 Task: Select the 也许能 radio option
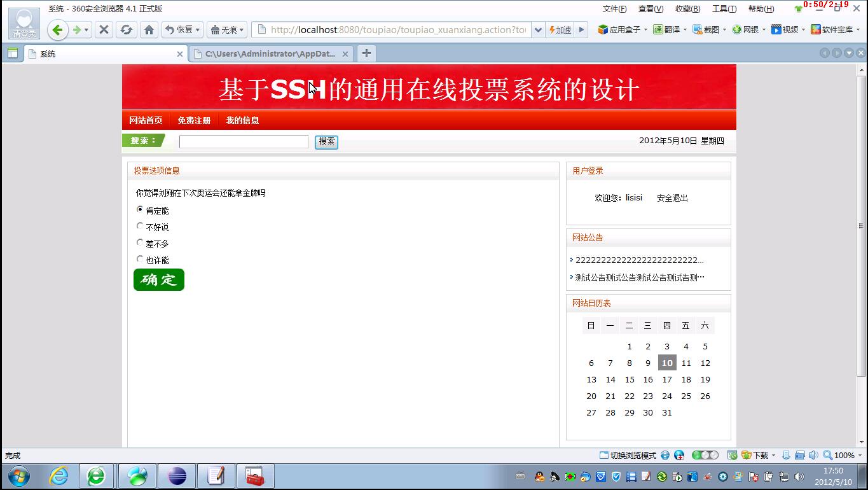[140, 259]
